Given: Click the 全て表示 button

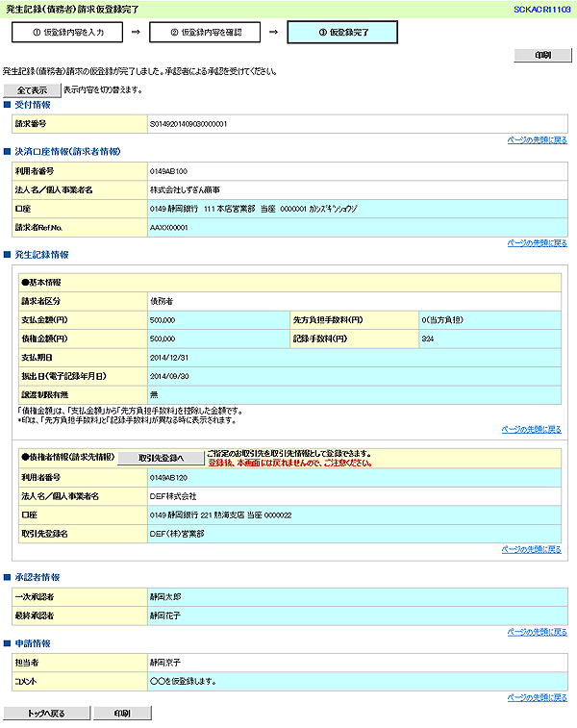Looking at the screenshot, I should tap(32, 90).
